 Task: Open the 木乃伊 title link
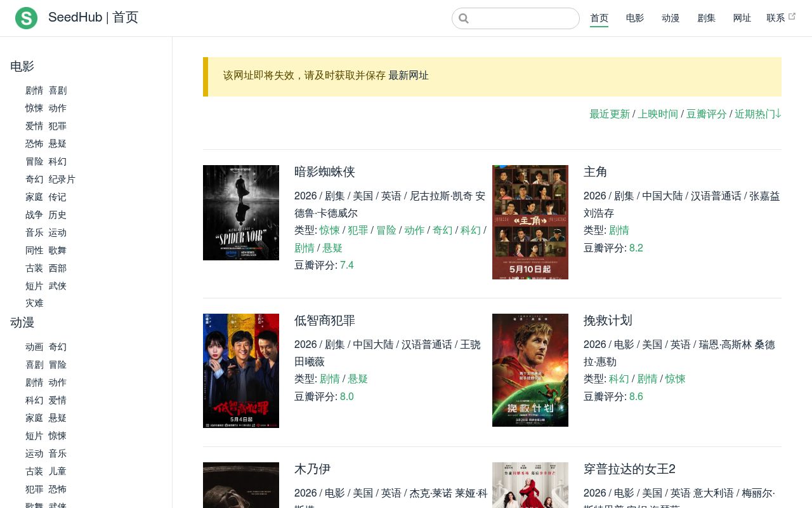pyautogui.click(x=313, y=469)
